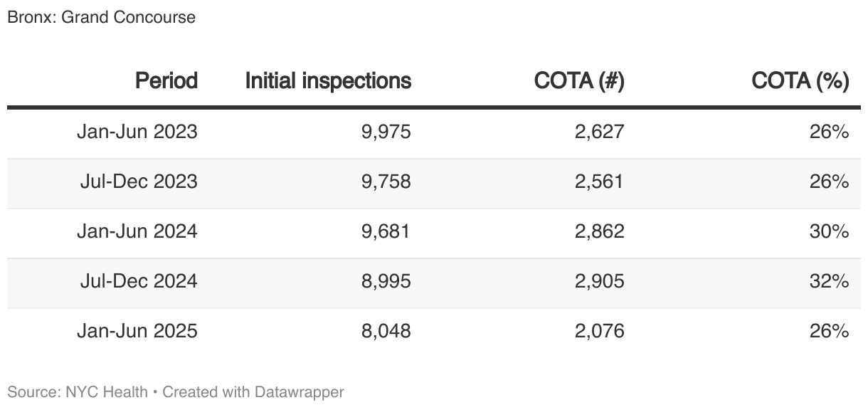Select the Jan-Jun 2023 period cell
868x410 pixels.
pos(137,132)
